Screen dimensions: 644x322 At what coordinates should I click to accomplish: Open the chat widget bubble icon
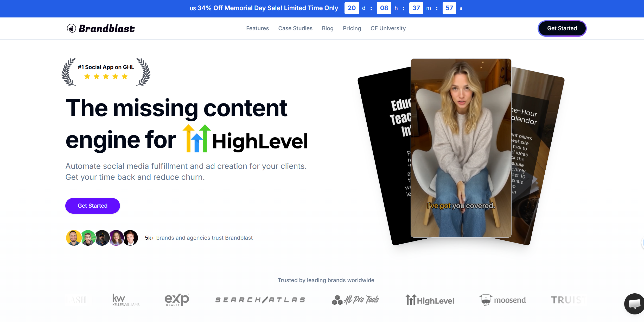pyautogui.click(x=634, y=304)
